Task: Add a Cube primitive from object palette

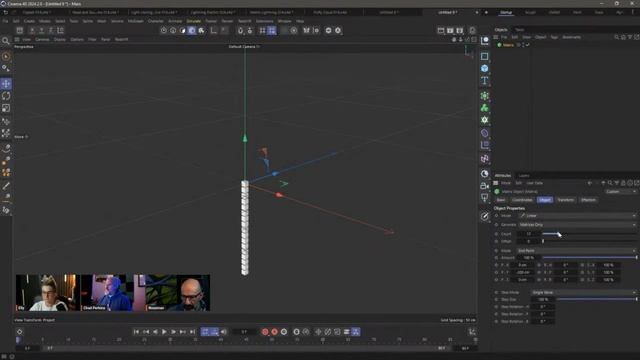Action: coord(484,68)
